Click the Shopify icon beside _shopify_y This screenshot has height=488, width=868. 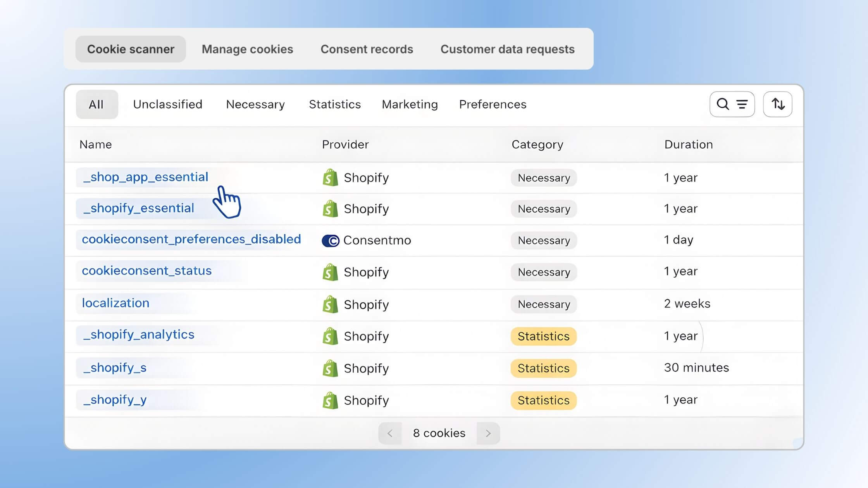[x=330, y=400]
